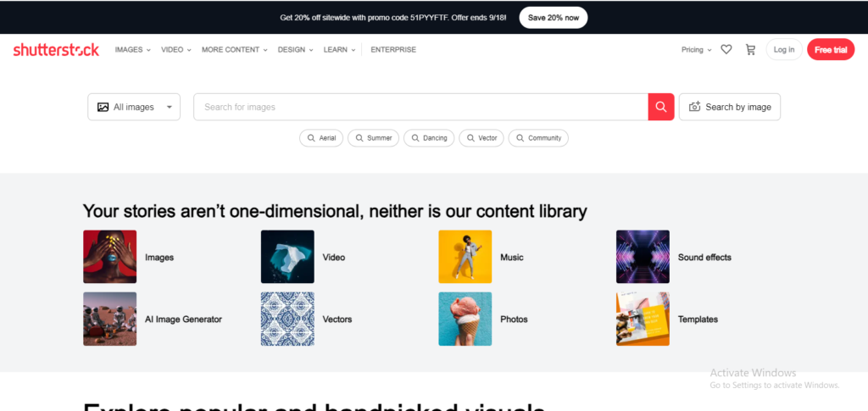
Task: Open the AI Image Generator thumbnail
Action: click(x=109, y=319)
